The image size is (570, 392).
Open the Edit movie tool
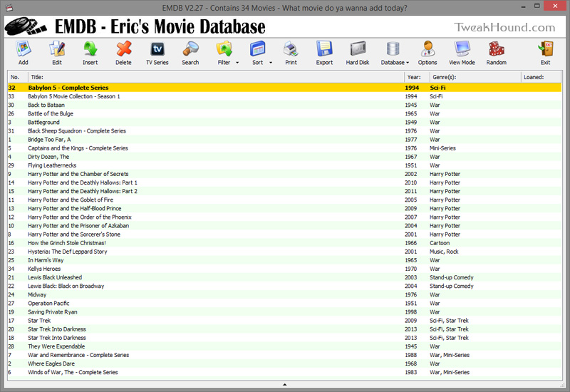tap(57, 49)
